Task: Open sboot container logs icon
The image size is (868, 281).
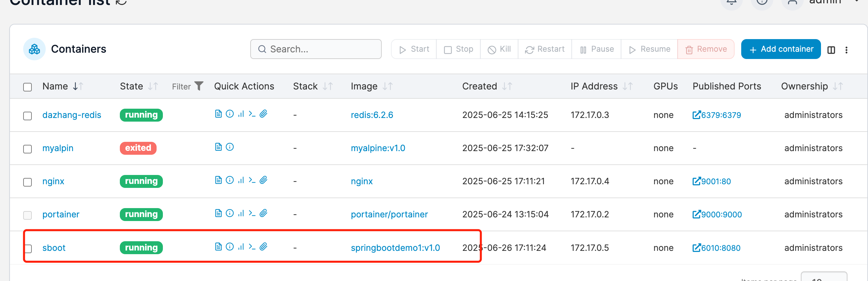Action: pos(218,247)
